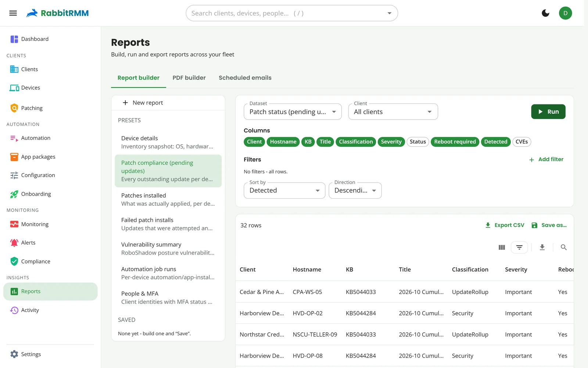Toggle table filter icon
The height and width of the screenshot is (368, 588).
pos(519,247)
